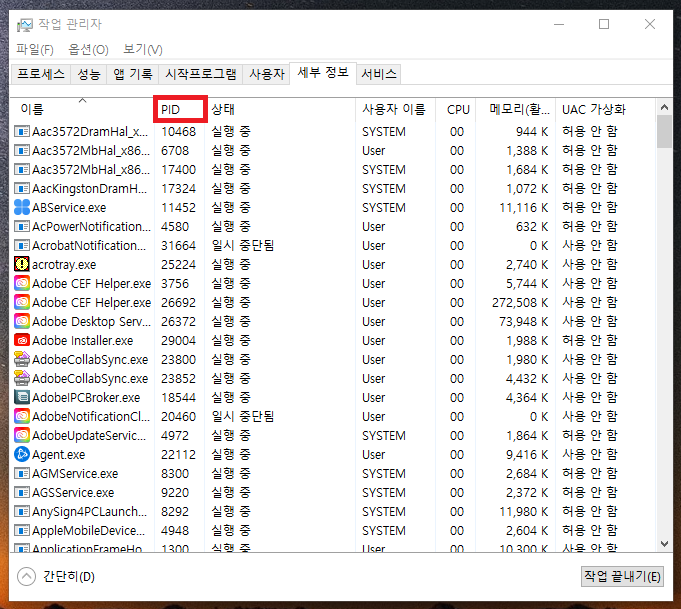Click icon of Aac3572MbHal PID 17400

[22, 169]
